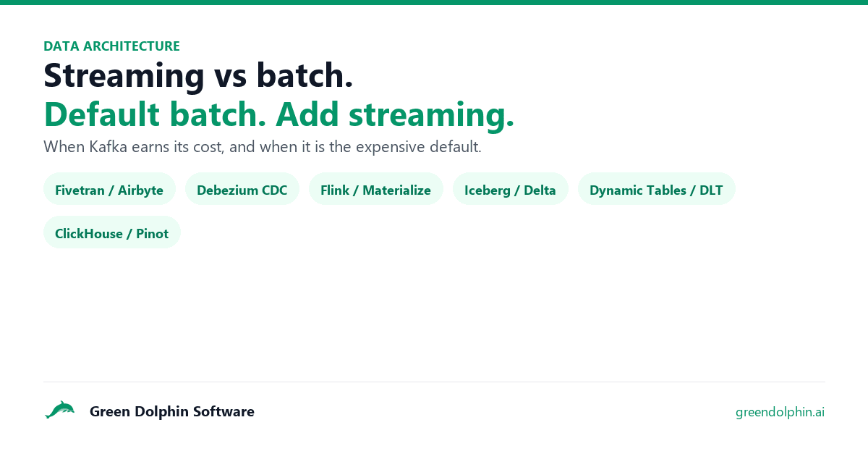Click the green dolphin logo icon
Image resolution: width=868 pixels, height=454 pixels.
59,411
